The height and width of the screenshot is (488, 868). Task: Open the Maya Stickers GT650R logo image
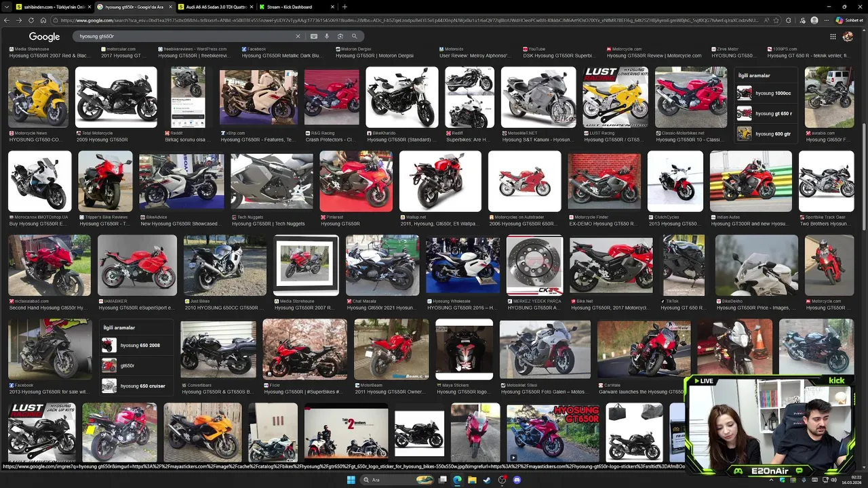[465, 350]
